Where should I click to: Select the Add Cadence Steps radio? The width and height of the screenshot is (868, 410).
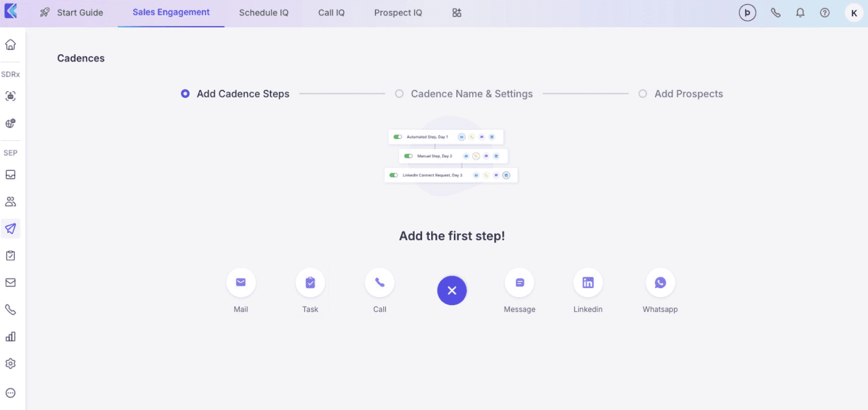[185, 93]
